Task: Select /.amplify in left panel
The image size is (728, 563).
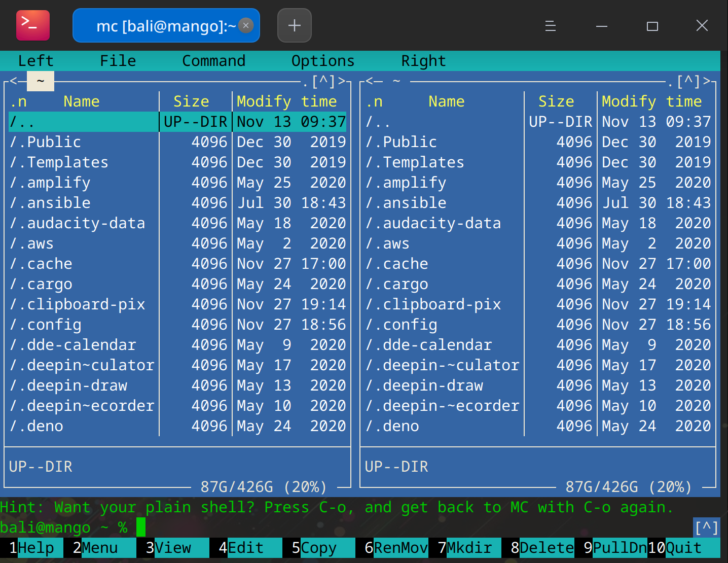Action: [x=177, y=183]
